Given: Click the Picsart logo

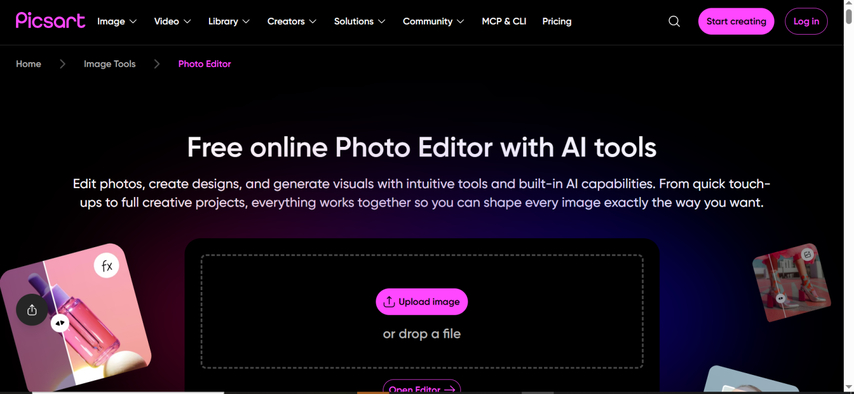Looking at the screenshot, I should pyautogui.click(x=50, y=21).
